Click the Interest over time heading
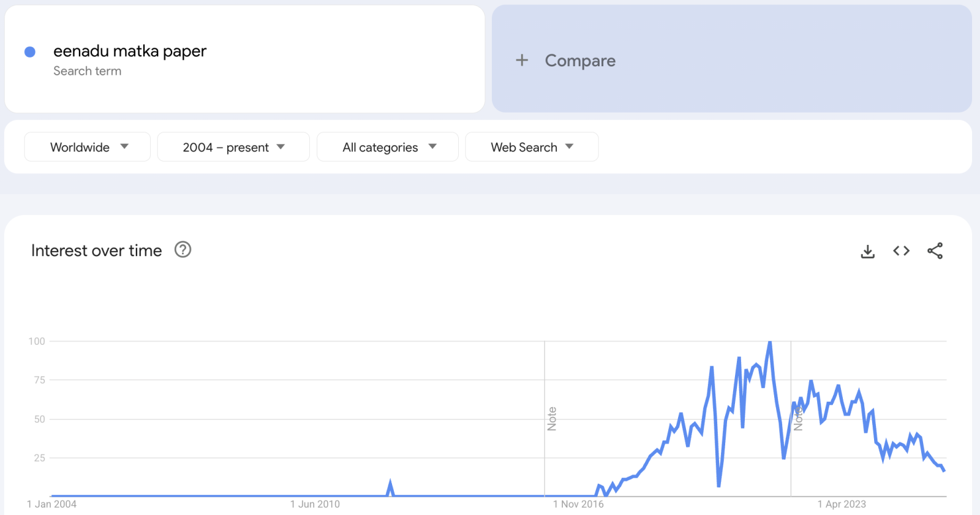This screenshot has width=980, height=515. [x=96, y=250]
